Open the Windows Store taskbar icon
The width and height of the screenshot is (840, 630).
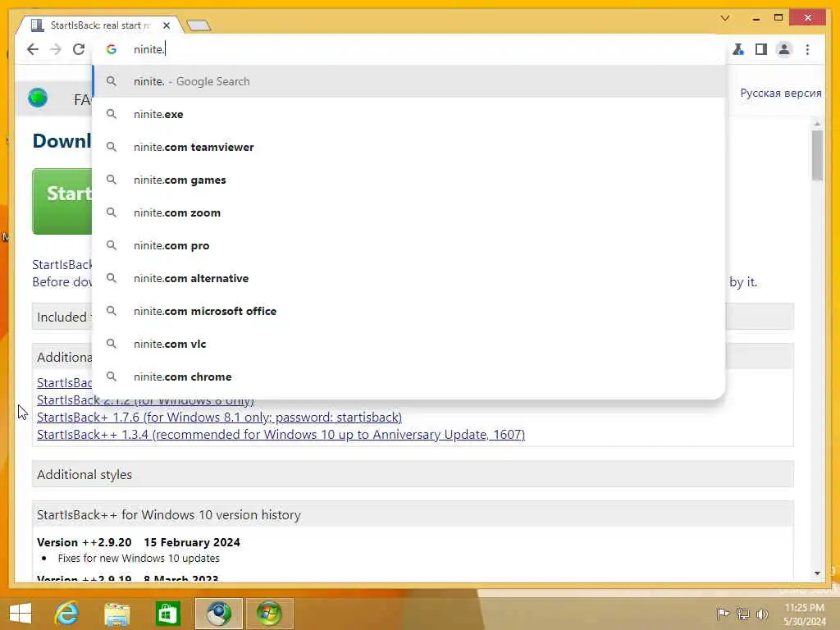[x=167, y=614]
